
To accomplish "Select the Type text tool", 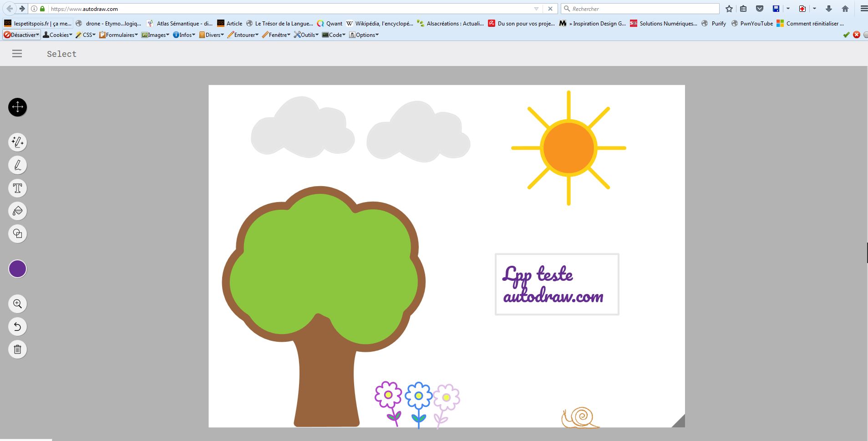I will [18, 188].
